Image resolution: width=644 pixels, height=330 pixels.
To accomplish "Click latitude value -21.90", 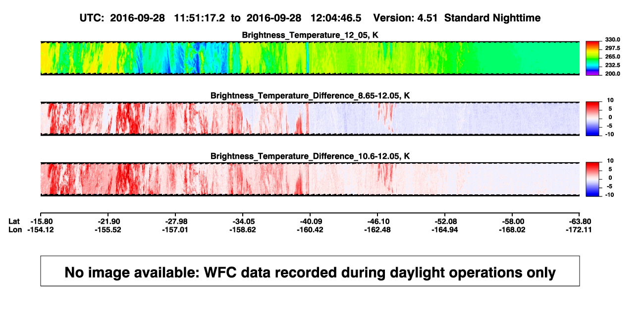I will [108, 221].
